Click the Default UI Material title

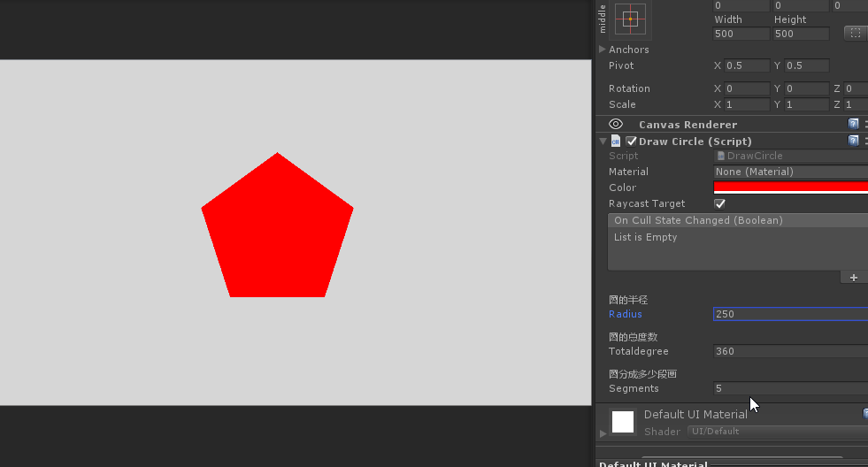[695, 415]
